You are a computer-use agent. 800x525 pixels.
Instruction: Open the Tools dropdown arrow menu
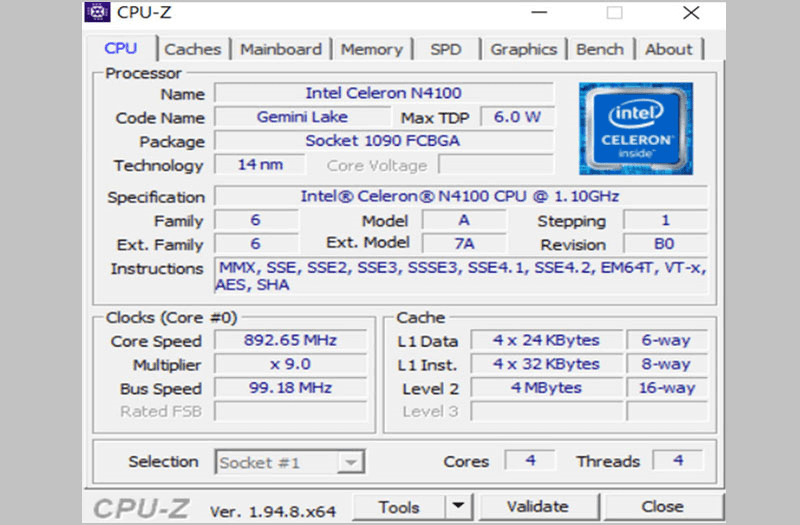pos(457,507)
